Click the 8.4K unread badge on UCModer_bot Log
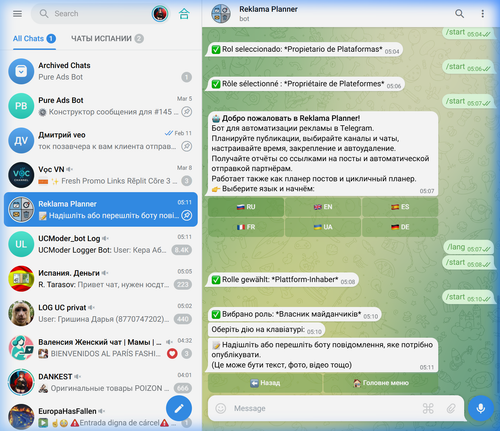The image size is (500, 431). (182, 250)
